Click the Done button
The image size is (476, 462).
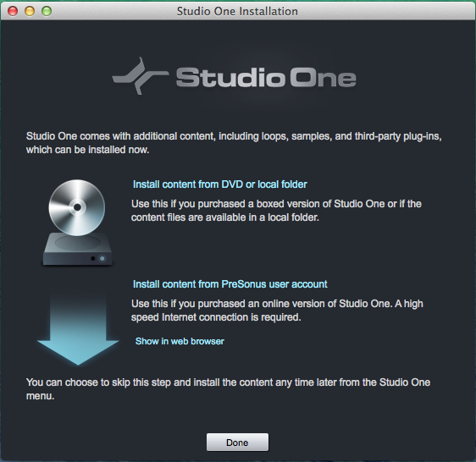(237, 443)
